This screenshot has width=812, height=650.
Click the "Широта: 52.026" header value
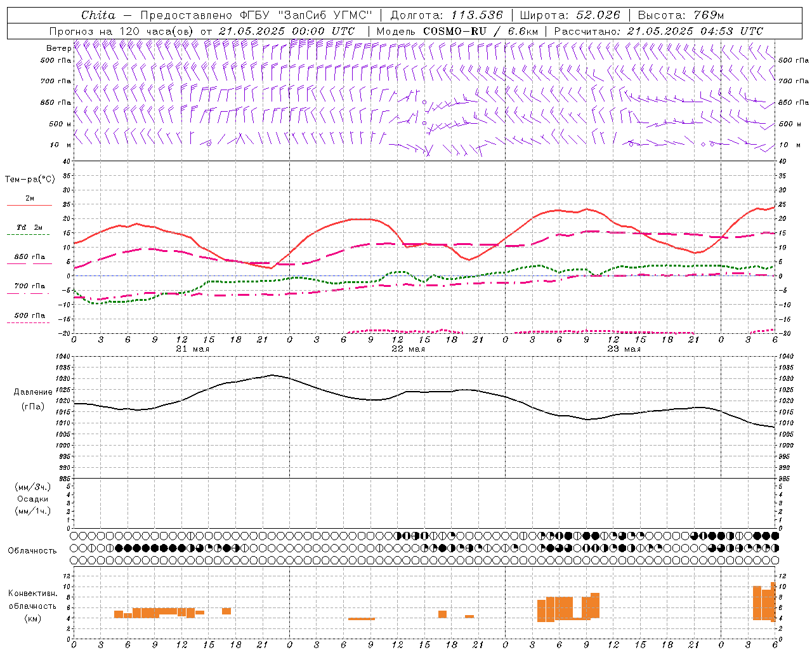click(x=570, y=15)
